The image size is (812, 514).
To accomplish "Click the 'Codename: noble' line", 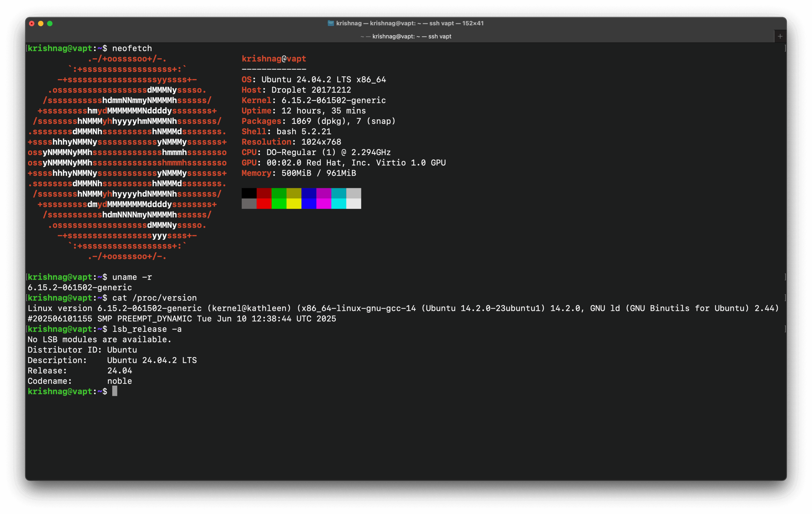I will point(80,381).
